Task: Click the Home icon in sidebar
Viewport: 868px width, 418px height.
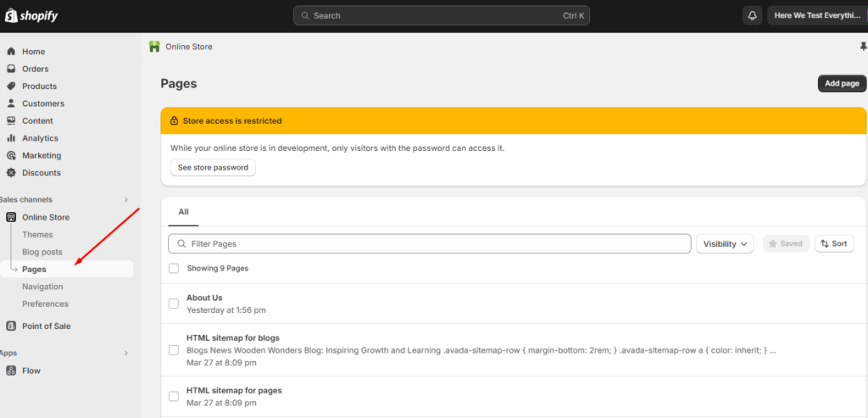Action: point(11,52)
